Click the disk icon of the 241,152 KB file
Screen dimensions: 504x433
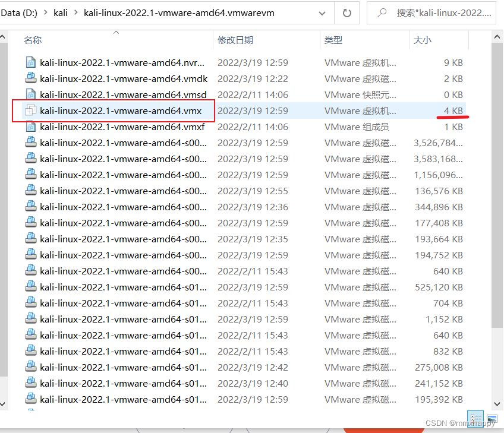pos(30,383)
